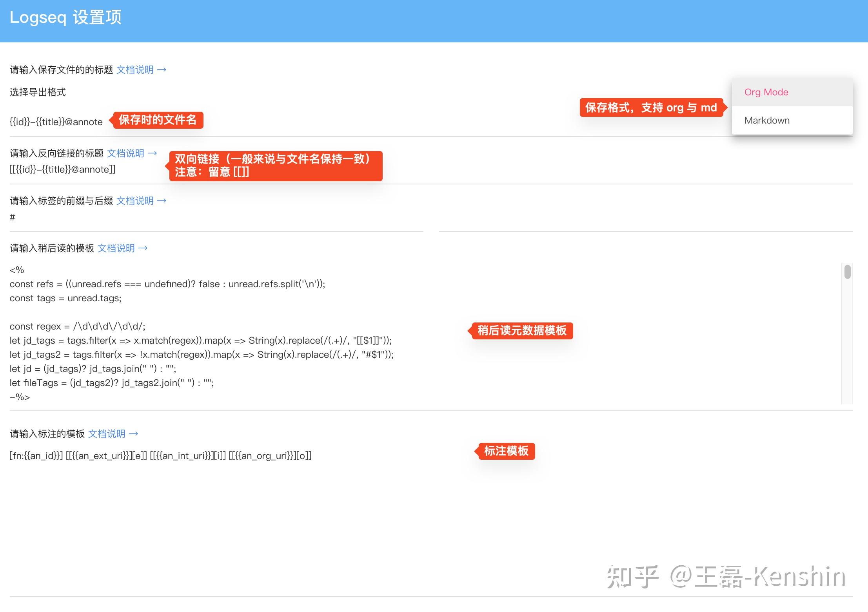
Task: Select Org Mode as the export format
Action: 766,92
